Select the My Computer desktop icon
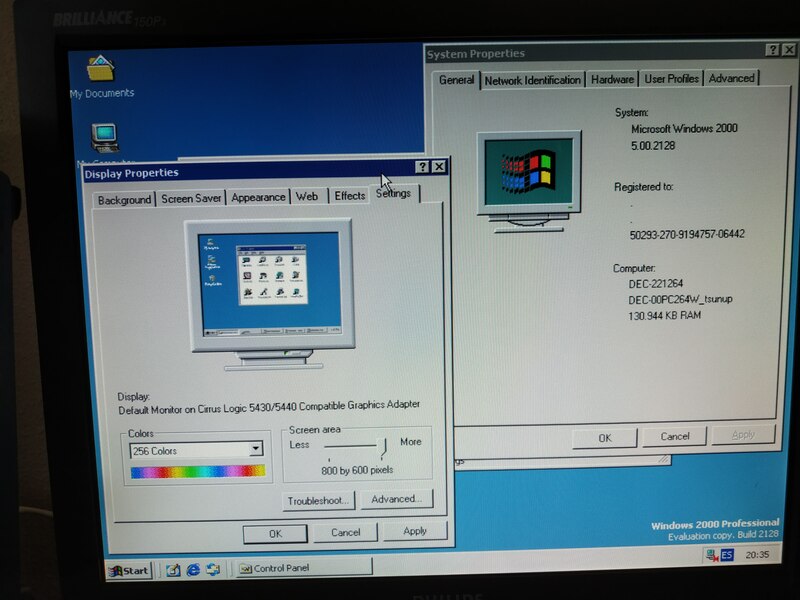 tap(105, 138)
